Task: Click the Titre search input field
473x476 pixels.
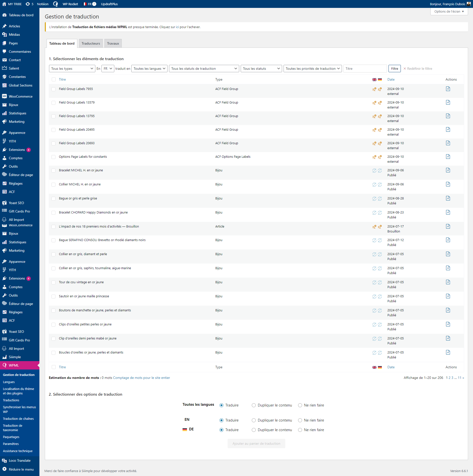Action: click(365, 69)
